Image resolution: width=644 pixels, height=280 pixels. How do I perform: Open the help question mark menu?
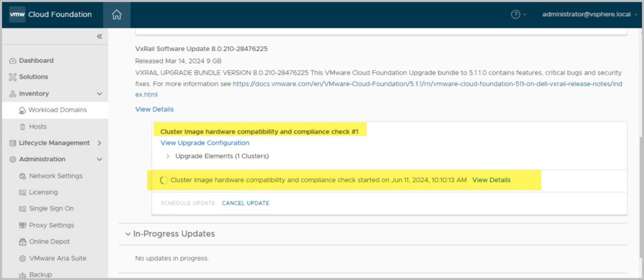coord(516,14)
